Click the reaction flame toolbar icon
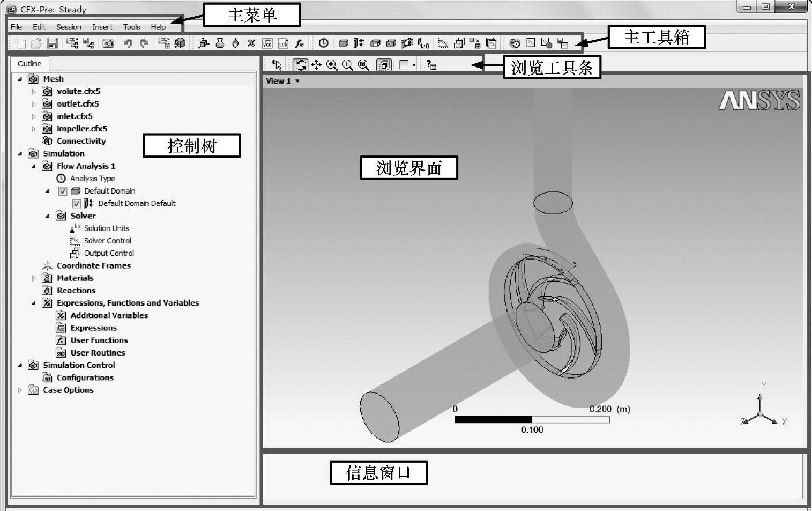 [235, 43]
